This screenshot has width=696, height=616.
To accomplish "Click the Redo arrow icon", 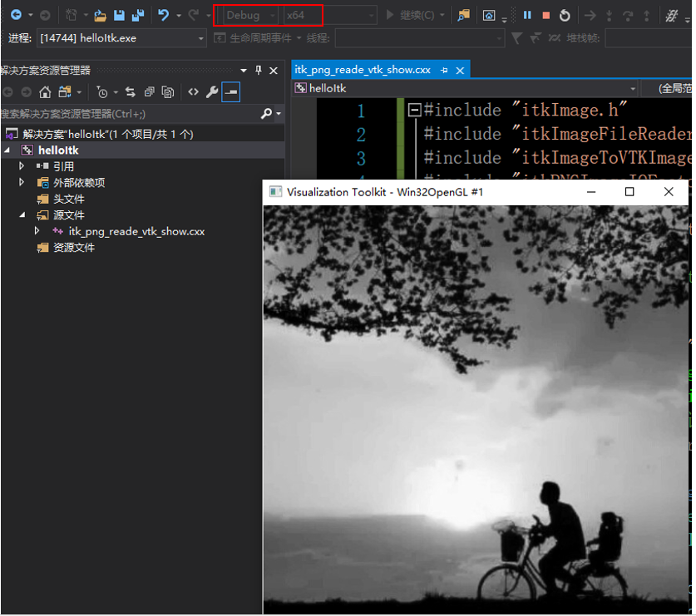I will tap(194, 15).
